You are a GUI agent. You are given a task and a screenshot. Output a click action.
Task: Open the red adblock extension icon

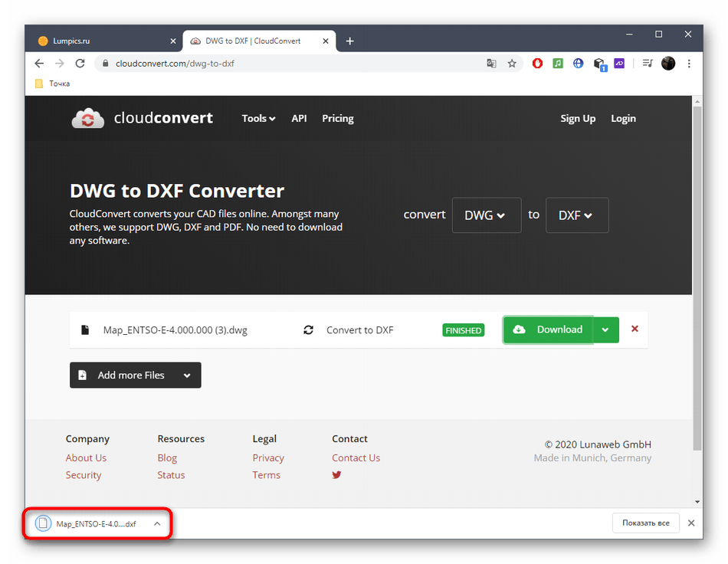tap(537, 64)
